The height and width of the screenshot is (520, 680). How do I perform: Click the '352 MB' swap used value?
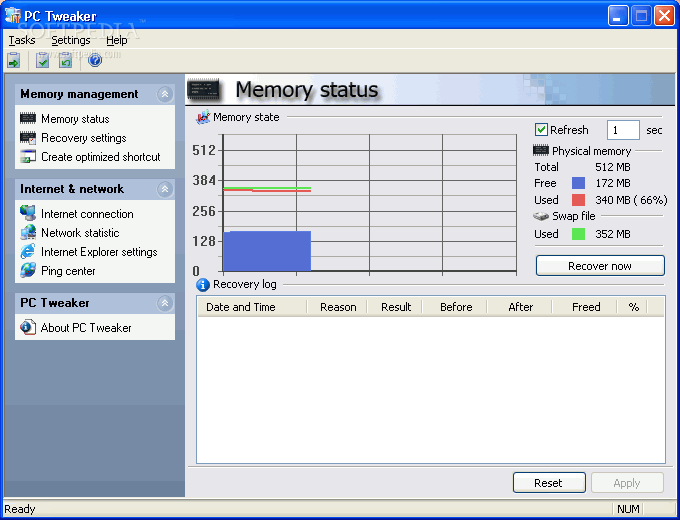pos(613,234)
